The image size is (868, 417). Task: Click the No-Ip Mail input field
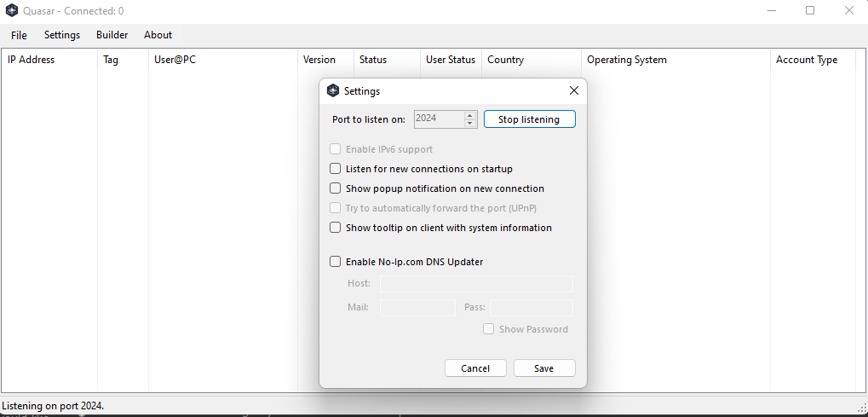coord(417,308)
